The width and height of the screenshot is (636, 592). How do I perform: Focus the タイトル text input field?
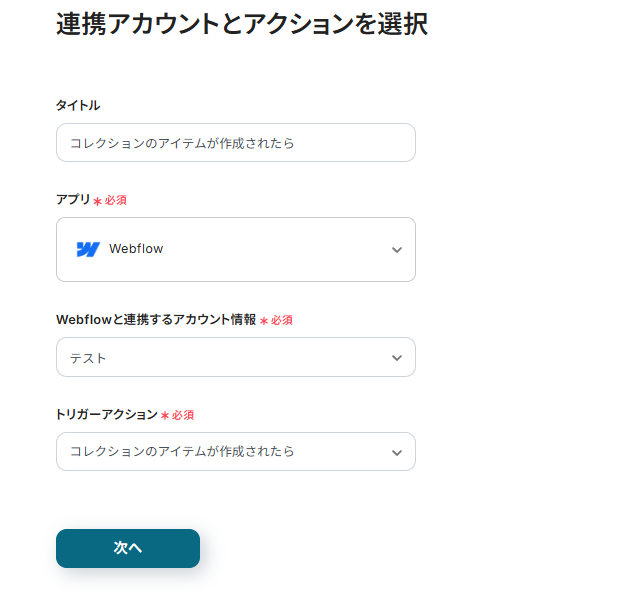[235, 142]
